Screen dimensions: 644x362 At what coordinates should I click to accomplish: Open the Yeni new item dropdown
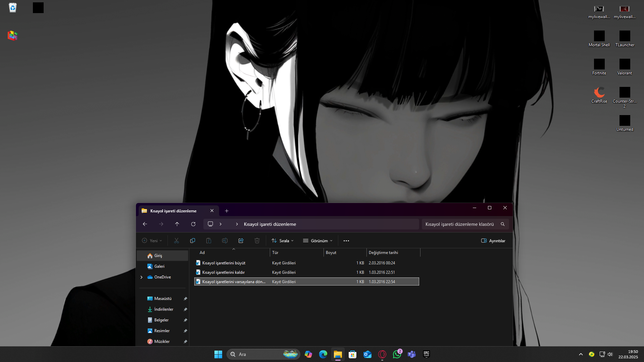coord(152,241)
